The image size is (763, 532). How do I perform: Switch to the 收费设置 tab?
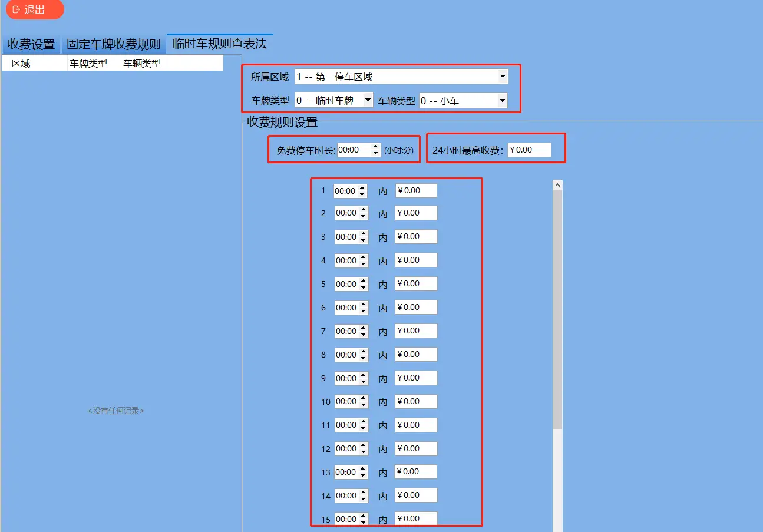pyautogui.click(x=31, y=44)
